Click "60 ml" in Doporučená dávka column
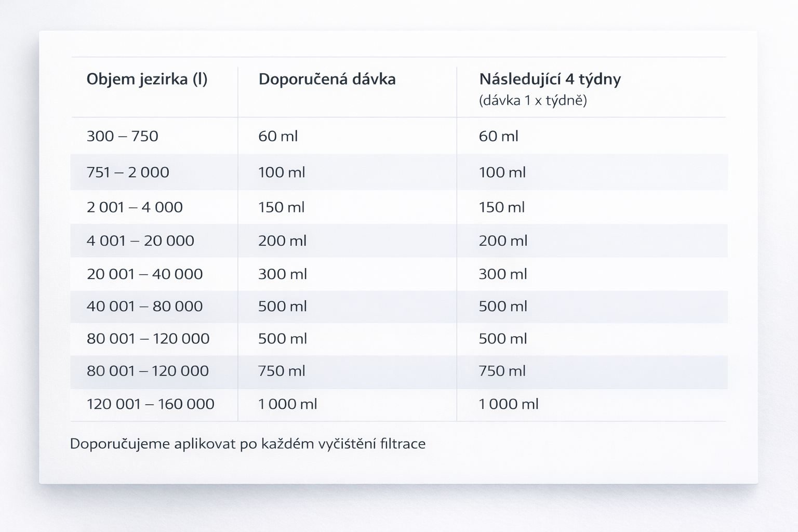The width and height of the screenshot is (798, 532). (x=278, y=136)
